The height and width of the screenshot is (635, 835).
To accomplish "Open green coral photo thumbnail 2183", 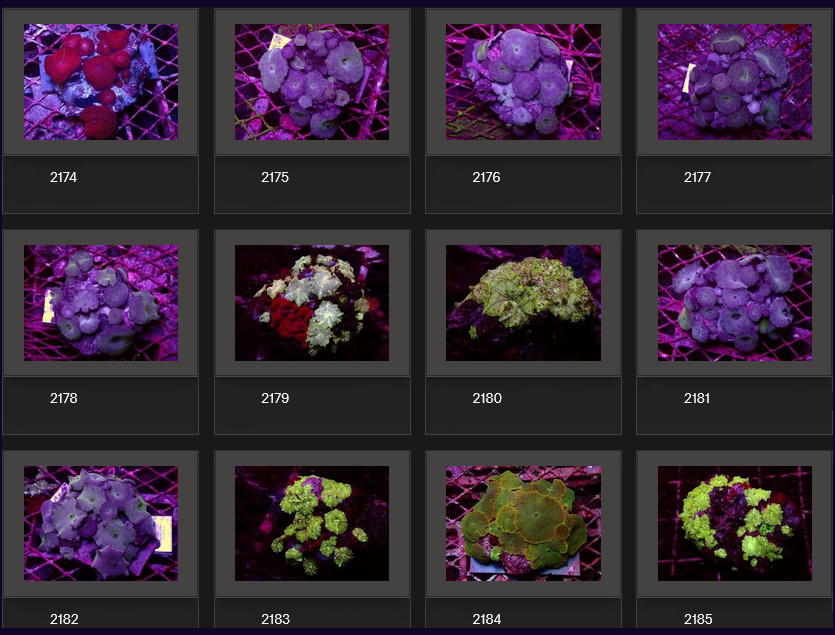I will pos(312,523).
